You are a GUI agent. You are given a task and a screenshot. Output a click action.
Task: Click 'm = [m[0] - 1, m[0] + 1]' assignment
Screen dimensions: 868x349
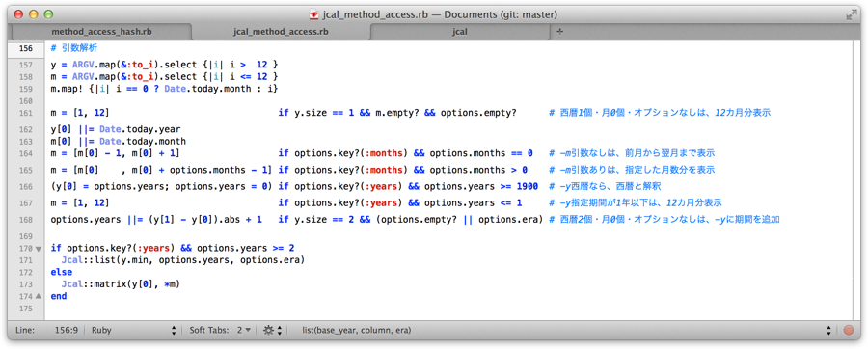tap(115, 152)
